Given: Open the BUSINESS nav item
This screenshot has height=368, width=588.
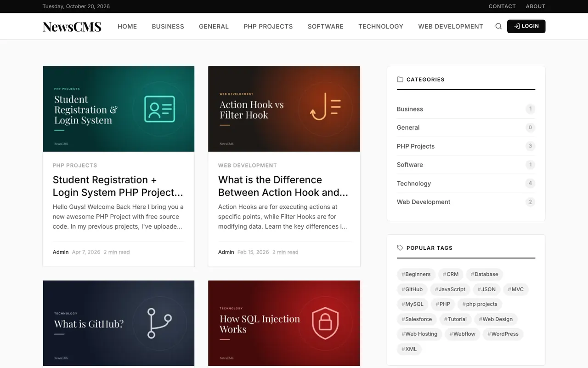Looking at the screenshot, I should pos(168,27).
